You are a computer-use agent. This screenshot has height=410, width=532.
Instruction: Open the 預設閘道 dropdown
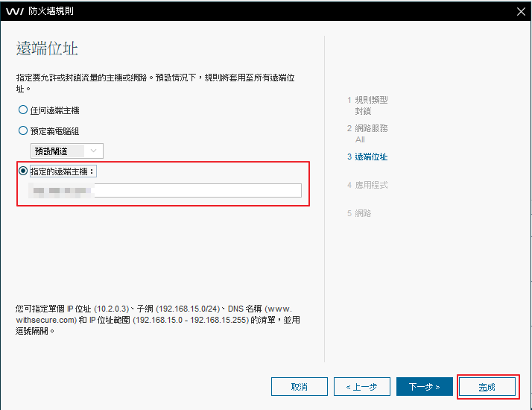[67, 151]
